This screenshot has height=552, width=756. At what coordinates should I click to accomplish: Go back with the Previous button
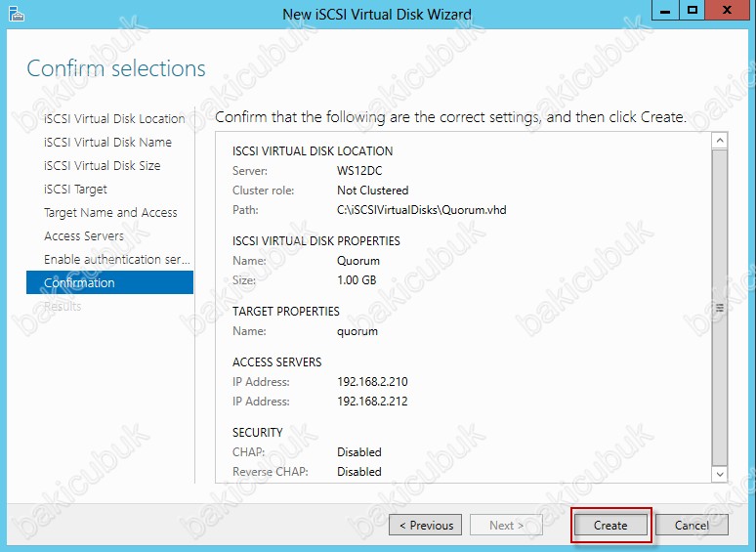[425, 525]
